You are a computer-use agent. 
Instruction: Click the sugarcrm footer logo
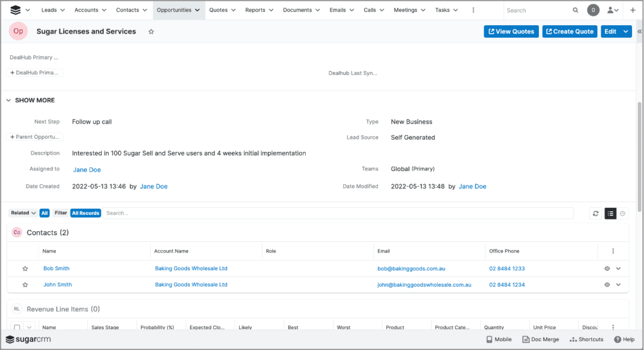point(28,339)
